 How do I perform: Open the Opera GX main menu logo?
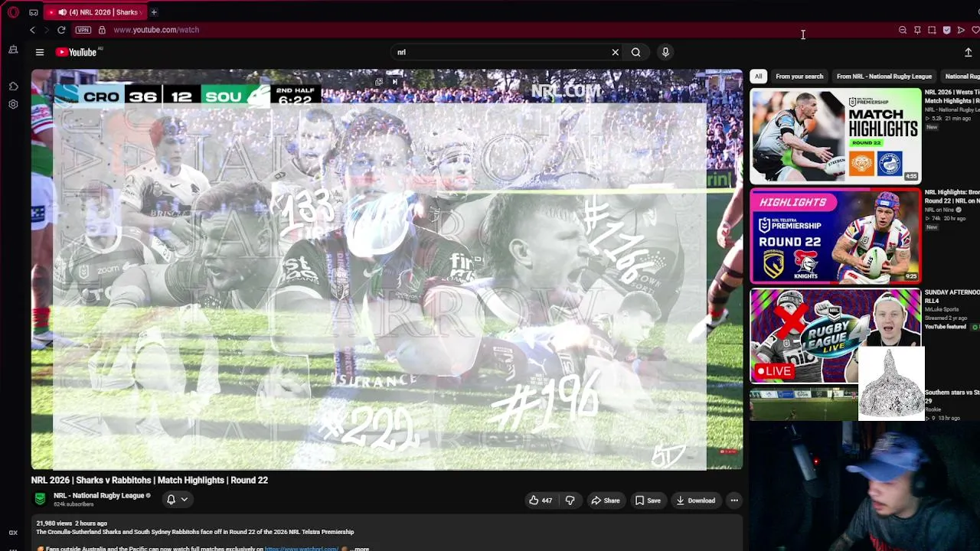13,12
